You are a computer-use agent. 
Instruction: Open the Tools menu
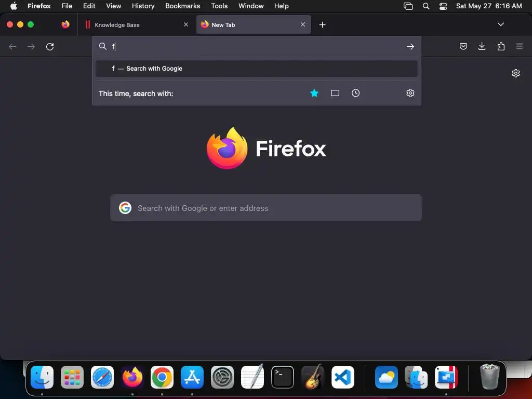(219, 6)
